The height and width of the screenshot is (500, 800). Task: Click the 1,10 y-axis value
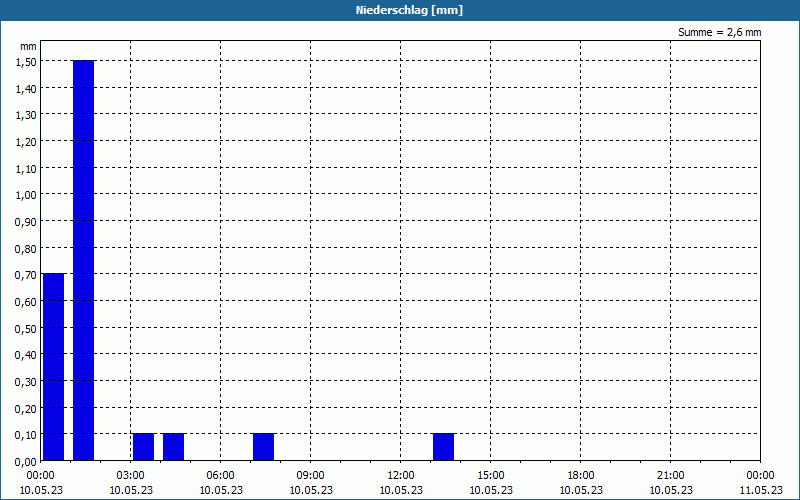pyautogui.click(x=26, y=168)
